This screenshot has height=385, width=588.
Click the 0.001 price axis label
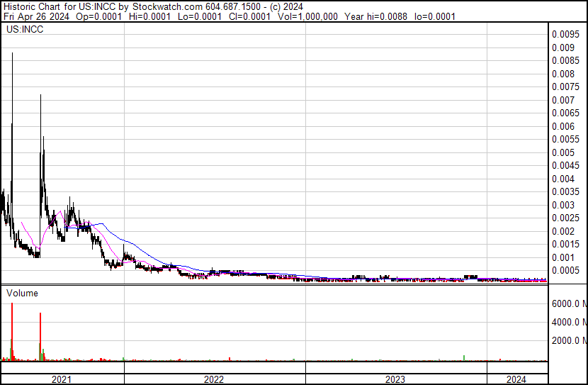point(563,258)
